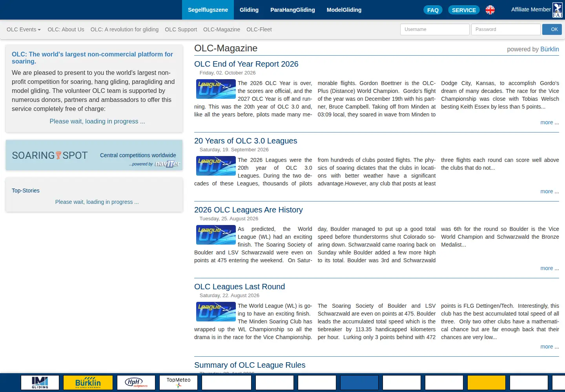Click the Top-Stories heading
The image size is (565, 392).
[x=26, y=191]
